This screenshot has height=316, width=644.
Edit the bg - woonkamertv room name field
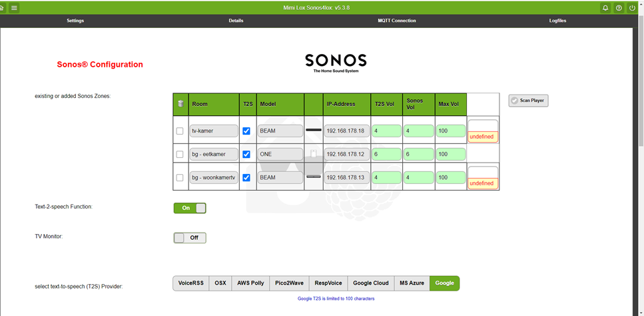click(x=214, y=177)
